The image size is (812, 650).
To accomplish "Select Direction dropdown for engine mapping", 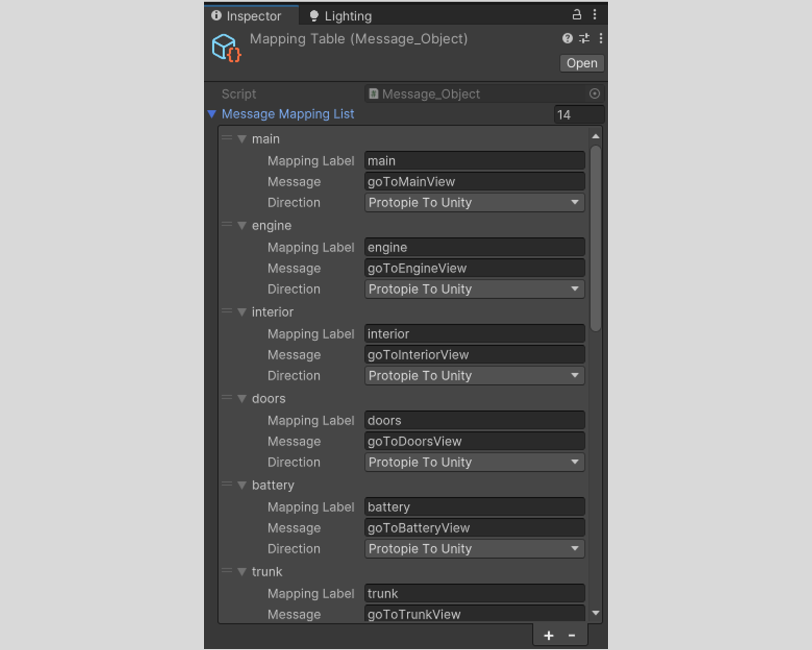I will tap(474, 289).
